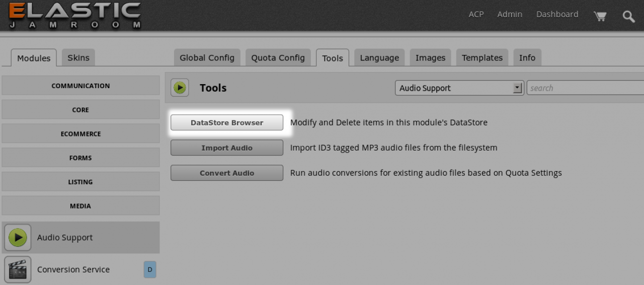Screen dimensions: 644x285
Task: Click the Tools header play icon
Action: [180, 88]
